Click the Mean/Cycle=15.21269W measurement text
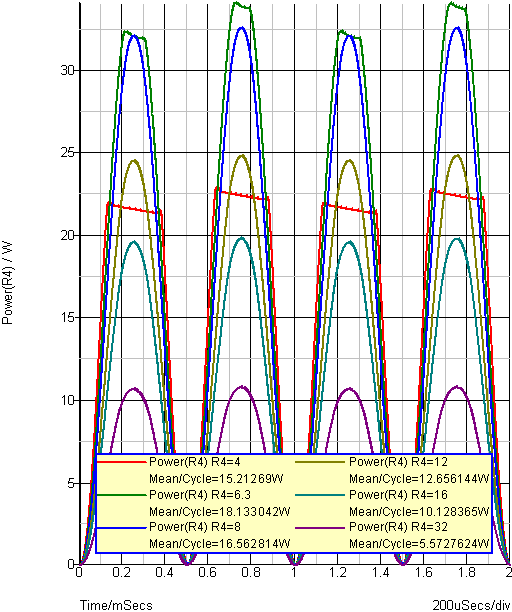The height and width of the screenshot is (612, 512). click(x=216, y=479)
